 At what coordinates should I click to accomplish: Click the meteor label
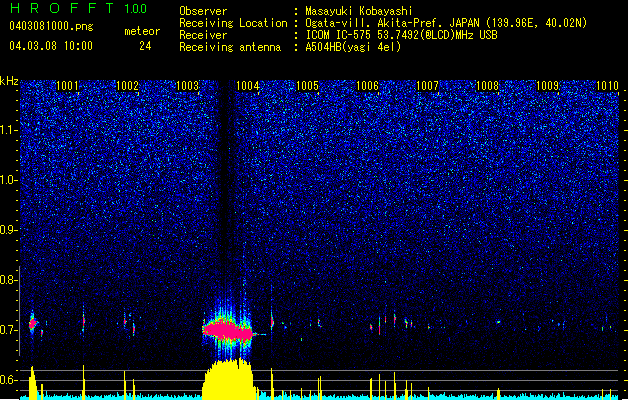[142, 31]
